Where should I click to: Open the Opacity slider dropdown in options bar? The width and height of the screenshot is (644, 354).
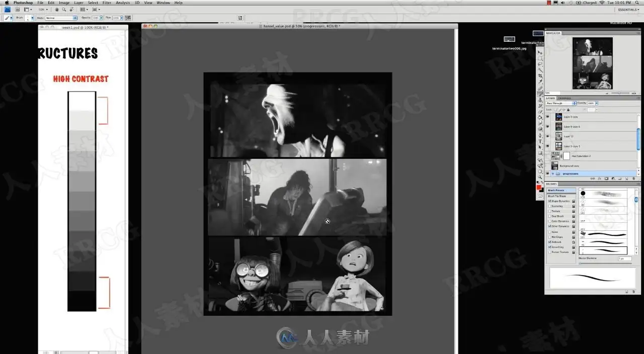click(x=101, y=18)
